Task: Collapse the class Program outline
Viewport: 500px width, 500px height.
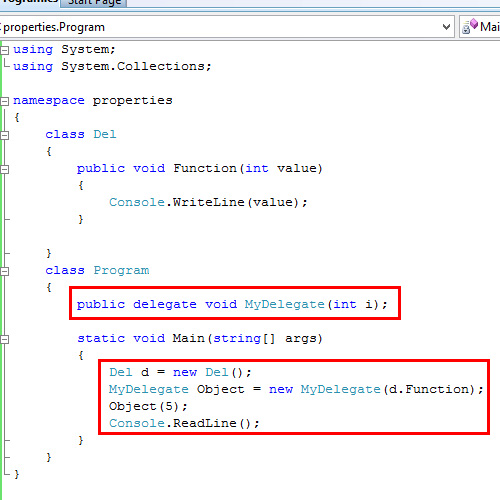Action: (x=4, y=271)
